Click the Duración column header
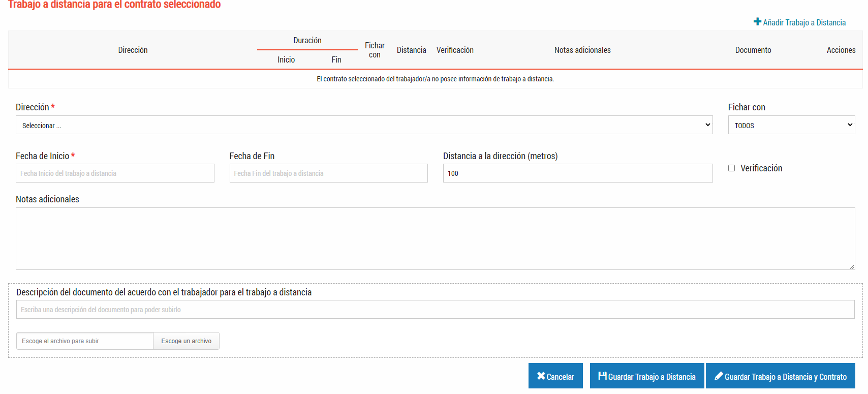 [307, 41]
